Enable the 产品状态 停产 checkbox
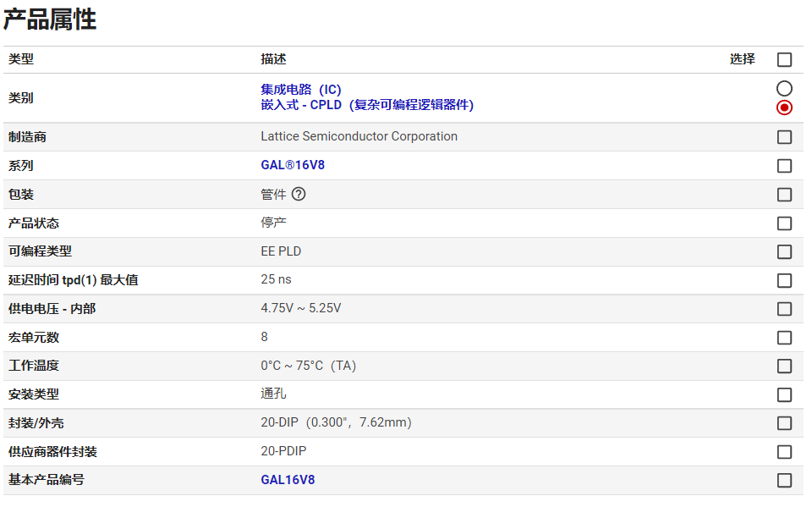812x507 pixels. click(x=784, y=223)
